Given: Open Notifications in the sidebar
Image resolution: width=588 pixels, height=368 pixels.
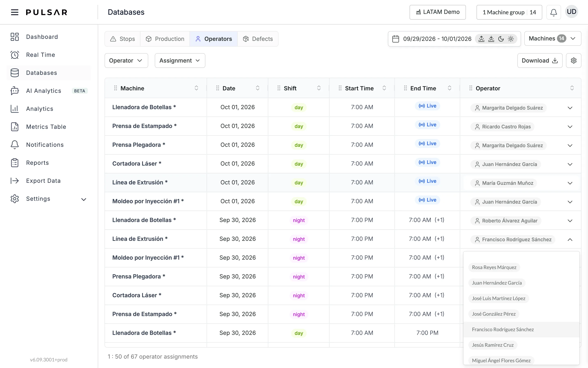Looking at the screenshot, I should [x=49, y=145].
